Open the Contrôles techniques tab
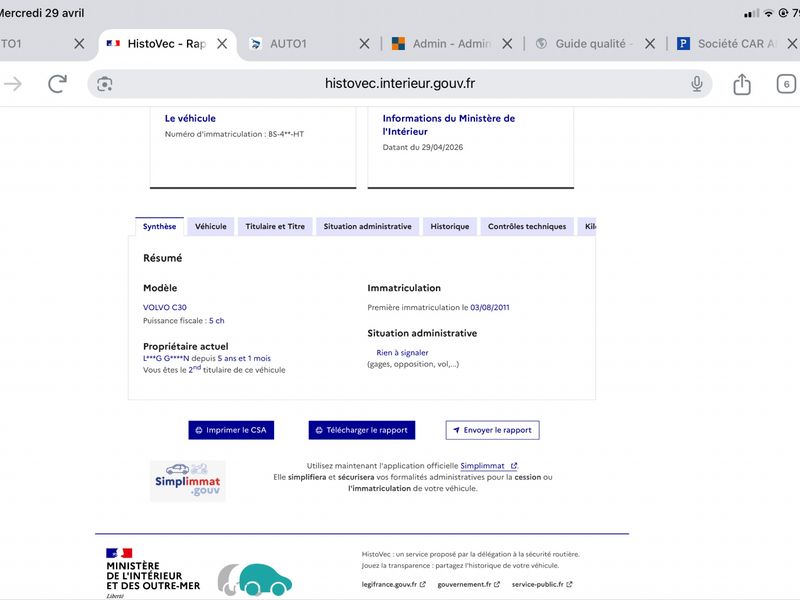 click(527, 227)
